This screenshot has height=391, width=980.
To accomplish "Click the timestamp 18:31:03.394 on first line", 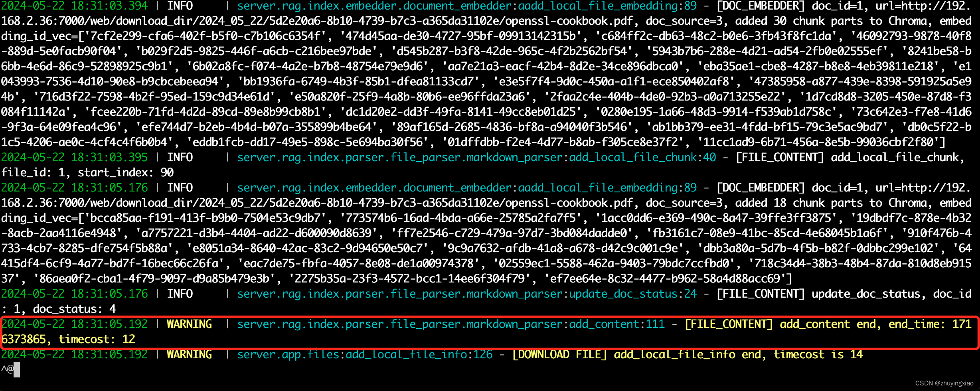I will pos(109,6).
